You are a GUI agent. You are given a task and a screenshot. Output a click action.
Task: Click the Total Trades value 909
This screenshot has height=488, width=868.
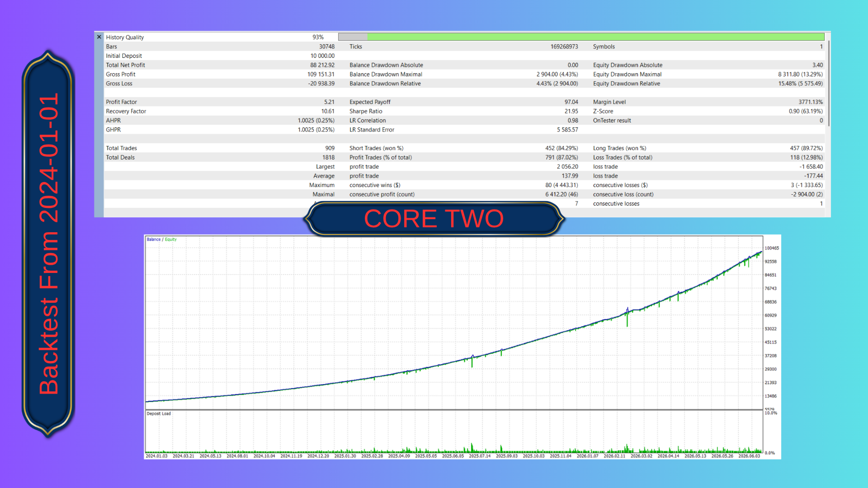330,148
